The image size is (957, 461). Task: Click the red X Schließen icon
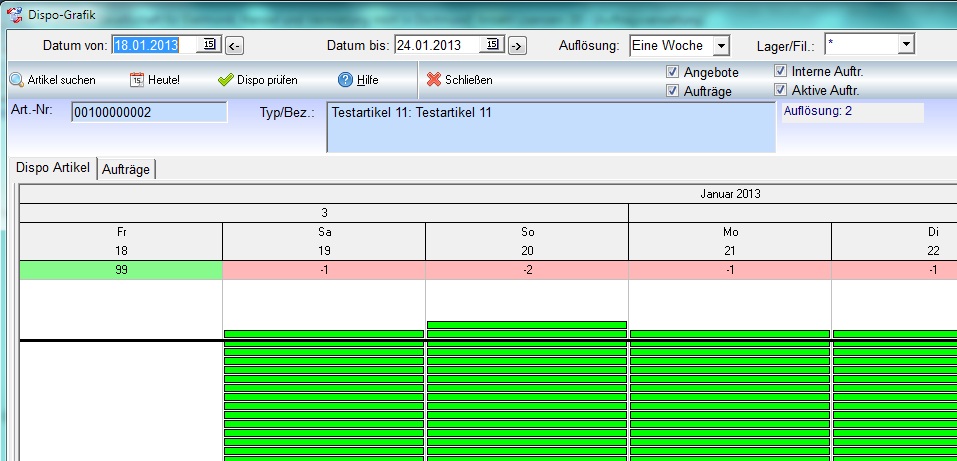click(434, 80)
